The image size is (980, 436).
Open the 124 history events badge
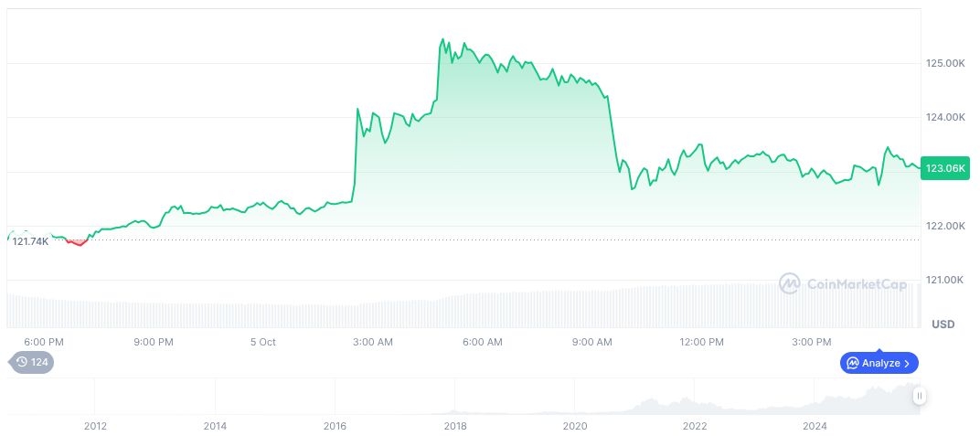point(32,362)
